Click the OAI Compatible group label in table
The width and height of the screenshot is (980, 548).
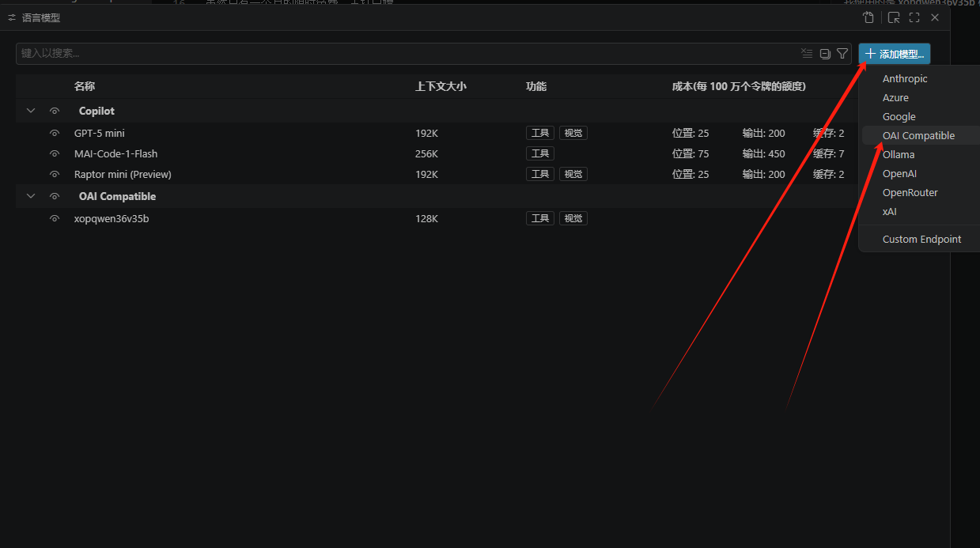tap(117, 197)
